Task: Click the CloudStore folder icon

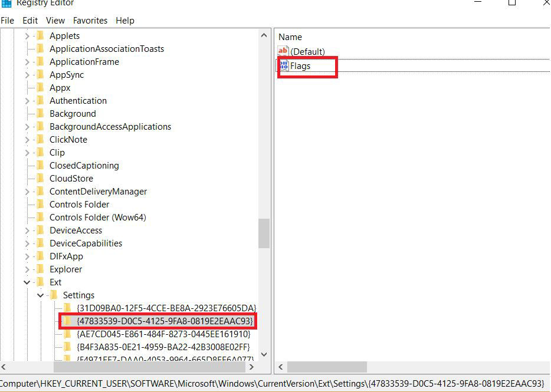Action: (x=41, y=179)
